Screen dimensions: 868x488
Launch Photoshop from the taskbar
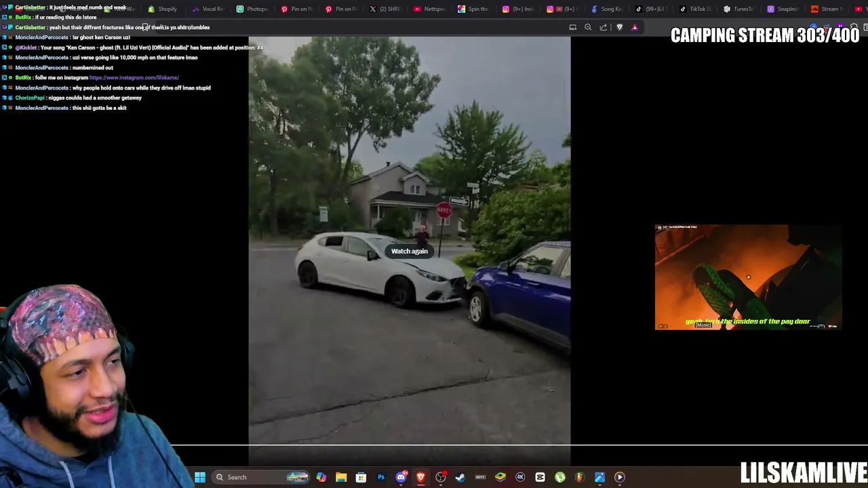tap(381, 477)
